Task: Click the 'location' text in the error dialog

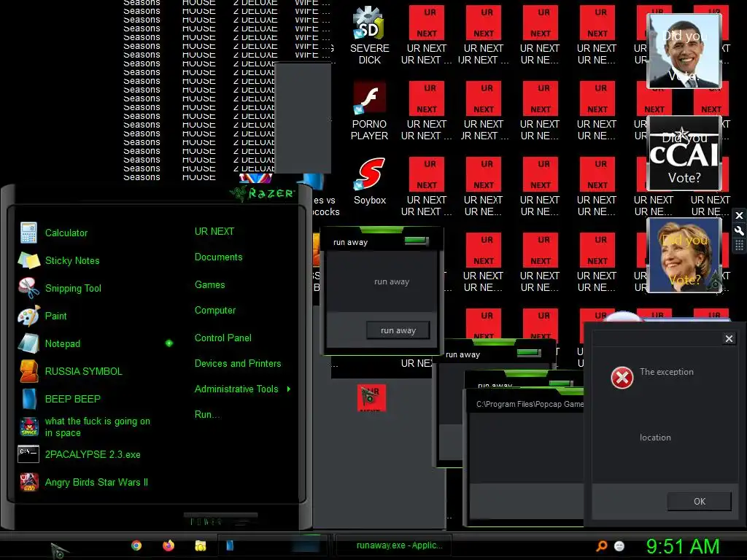Action: pyautogui.click(x=655, y=437)
